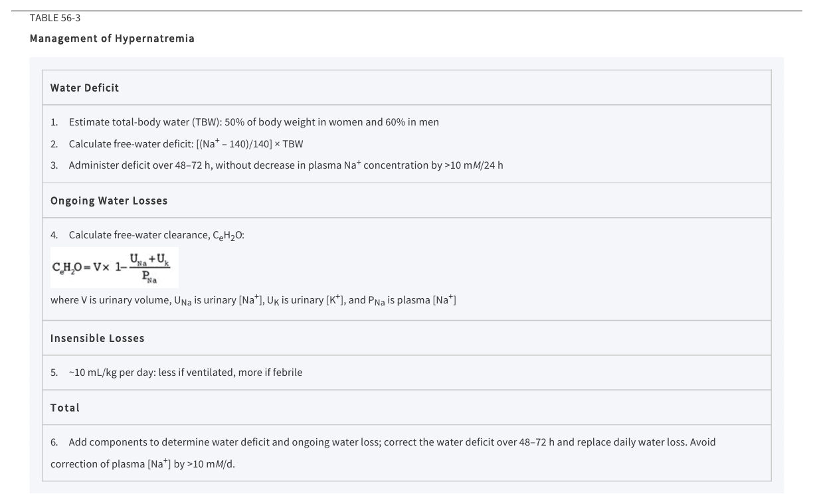Click the Water Deficit section header
The width and height of the screenshot is (813, 504).
pyautogui.click(x=84, y=88)
